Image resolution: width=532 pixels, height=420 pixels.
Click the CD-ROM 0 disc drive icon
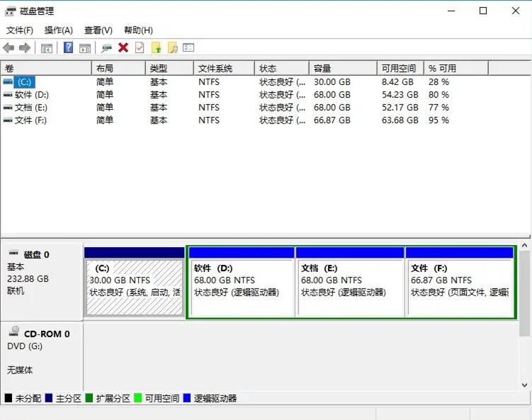pos(14,331)
